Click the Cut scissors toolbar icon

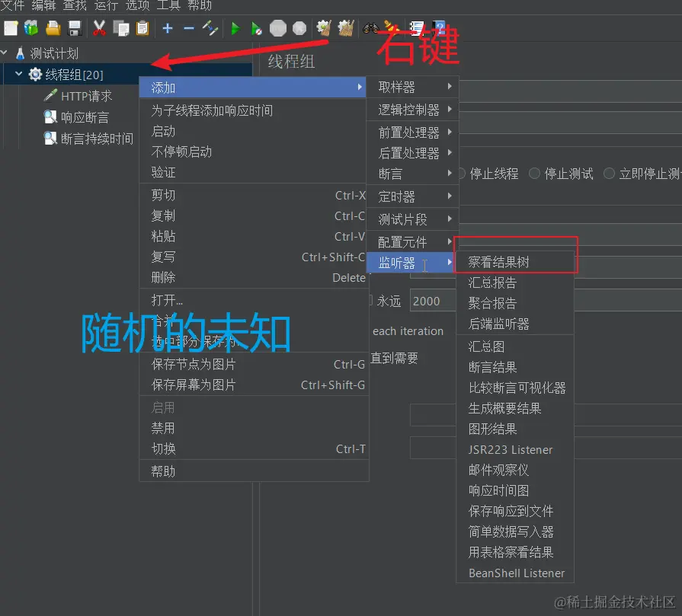(x=99, y=28)
